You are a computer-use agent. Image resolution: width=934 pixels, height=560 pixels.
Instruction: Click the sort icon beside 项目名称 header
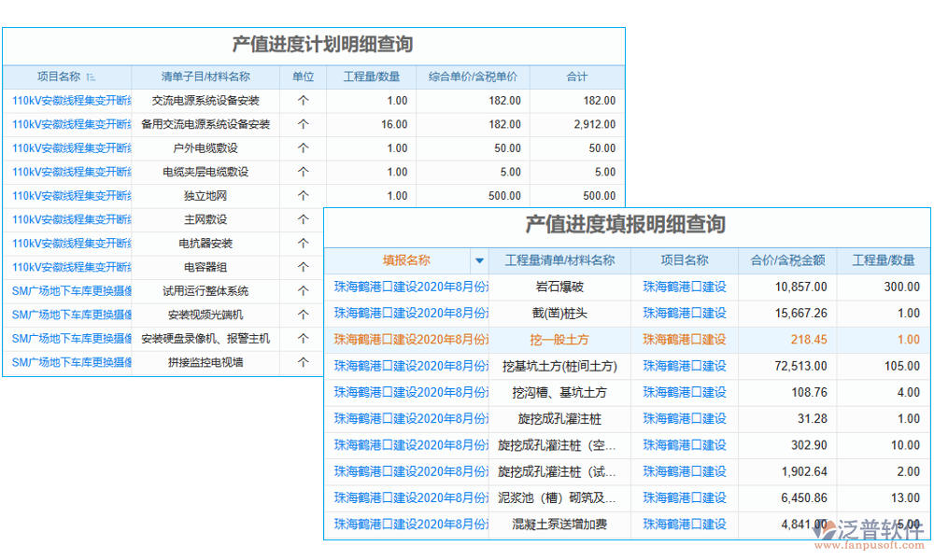[x=91, y=77]
